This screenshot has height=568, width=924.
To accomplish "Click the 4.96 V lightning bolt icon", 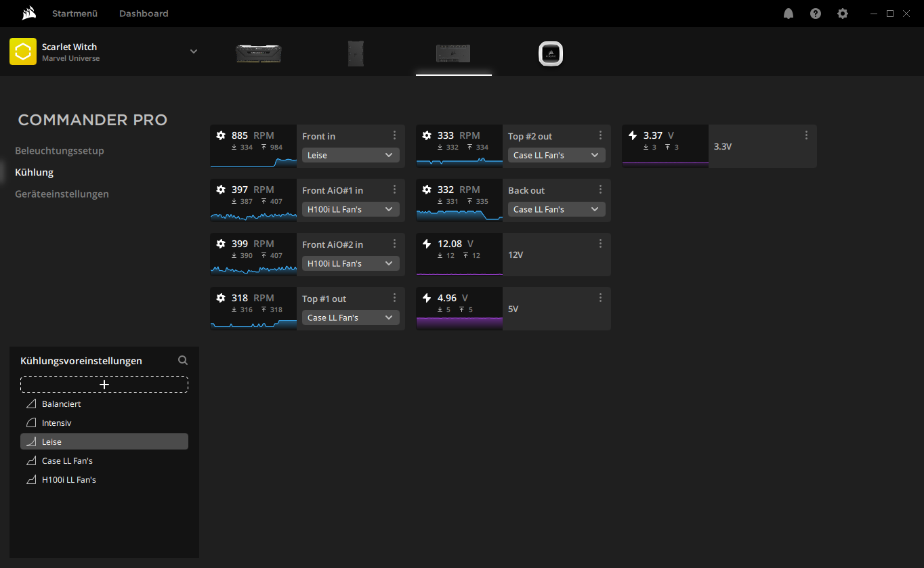I will pyautogui.click(x=427, y=298).
